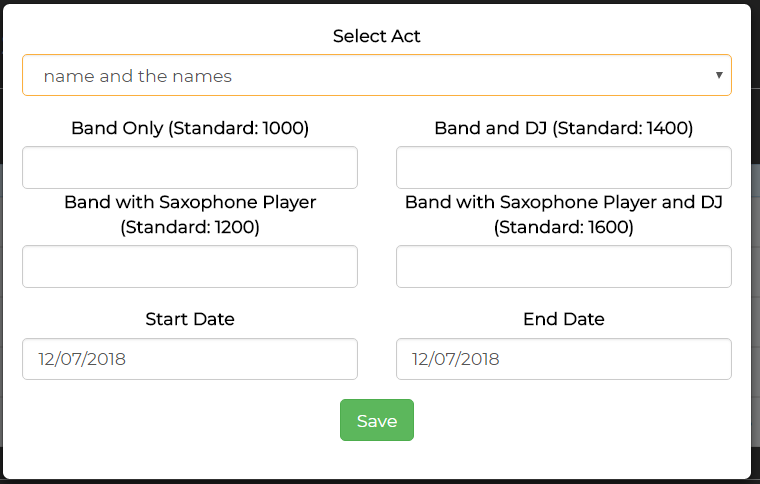Click the 'End Date' label

(x=563, y=320)
